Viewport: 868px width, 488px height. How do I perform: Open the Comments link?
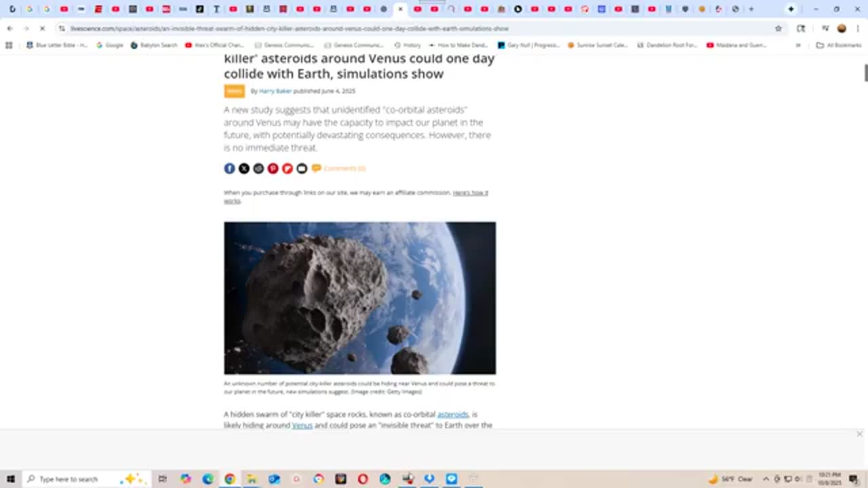(338, 168)
